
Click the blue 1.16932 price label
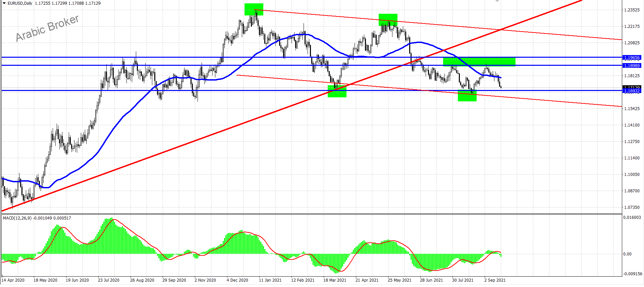tap(632, 91)
